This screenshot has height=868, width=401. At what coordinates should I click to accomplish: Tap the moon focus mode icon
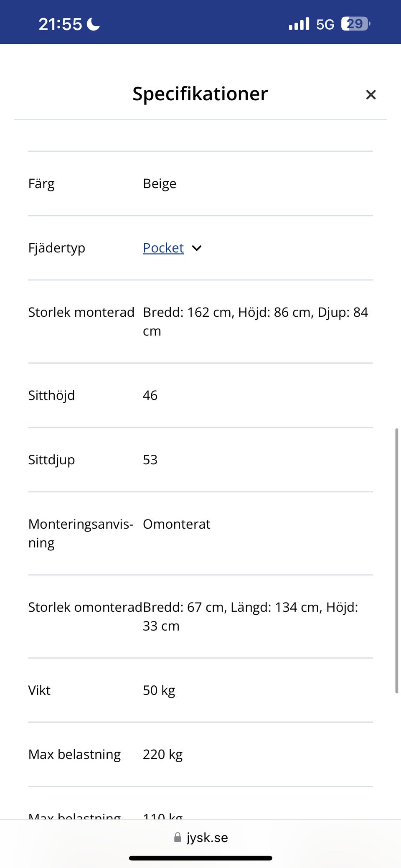[x=93, y=24]
